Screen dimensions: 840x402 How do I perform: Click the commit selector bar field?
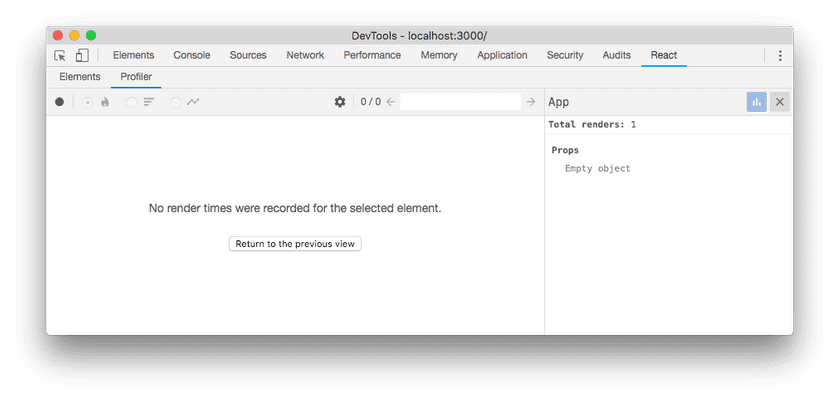460,102
